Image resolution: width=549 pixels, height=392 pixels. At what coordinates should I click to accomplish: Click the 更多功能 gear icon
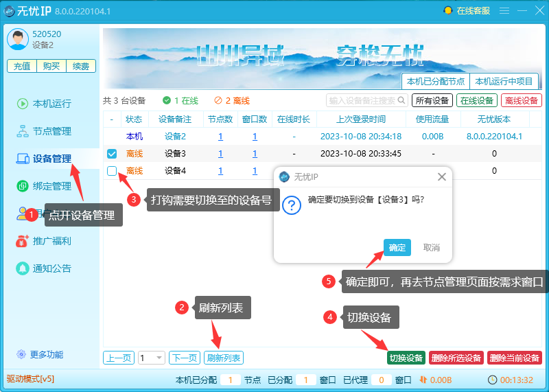(x=21, y=355)
